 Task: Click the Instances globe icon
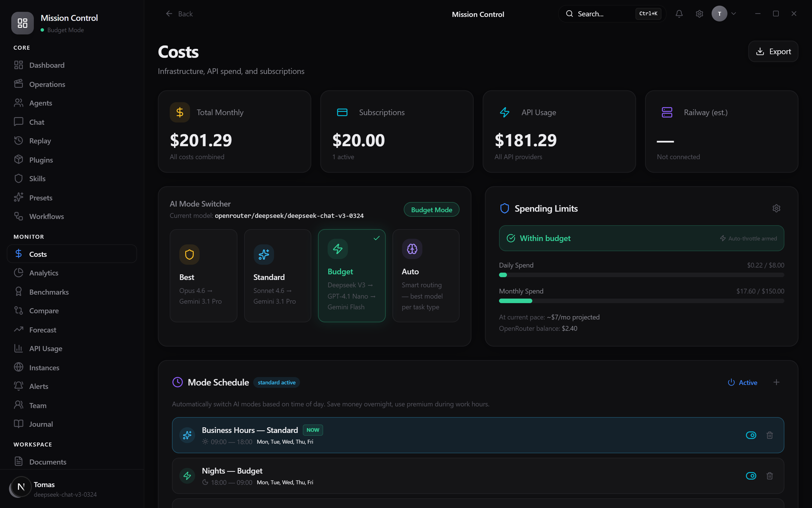19,367
